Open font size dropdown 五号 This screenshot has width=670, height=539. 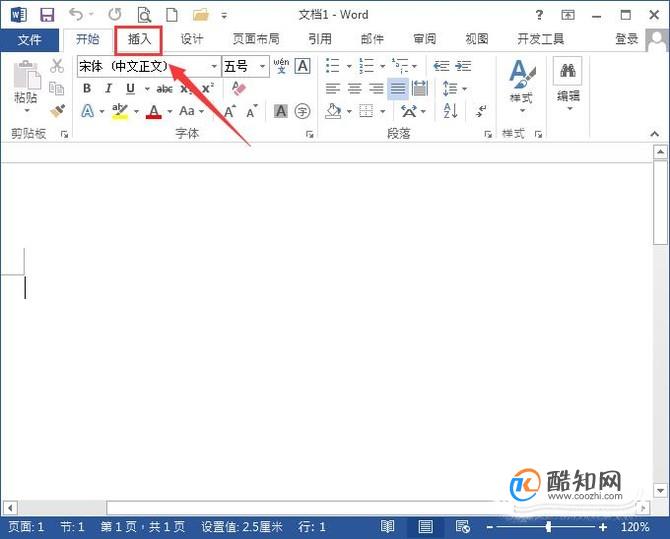262,66
